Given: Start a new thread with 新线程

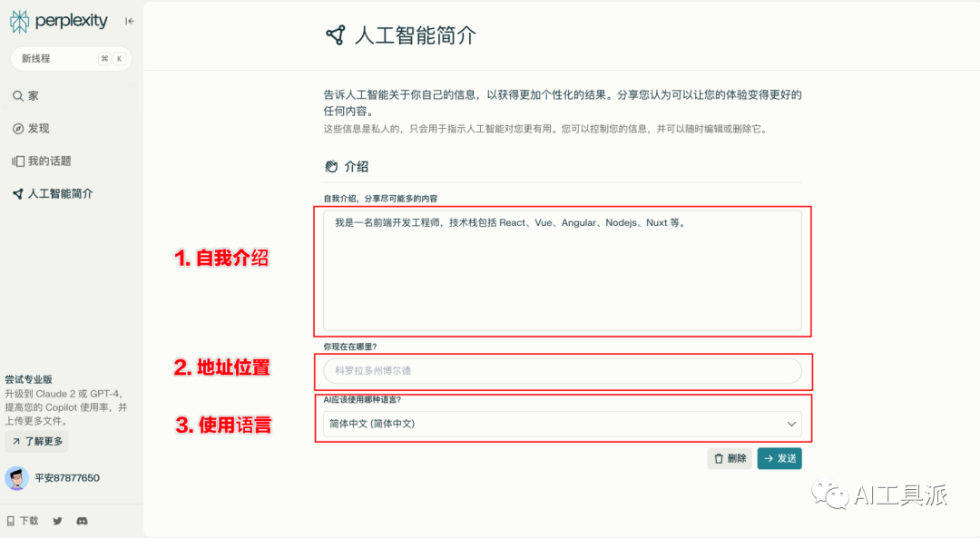Looking at the screenshot, I should [x=71, y=59].
